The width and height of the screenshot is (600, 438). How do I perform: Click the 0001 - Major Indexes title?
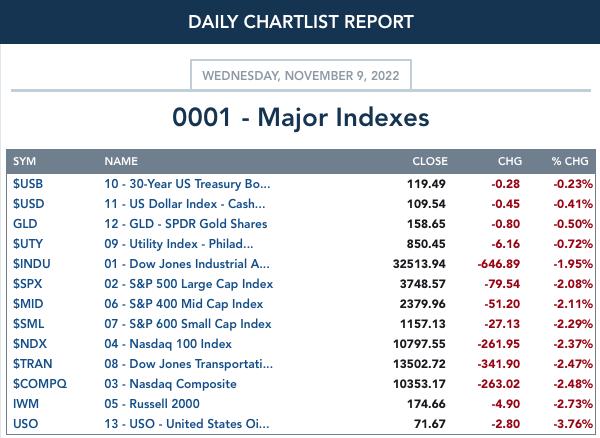pos(301,117)
